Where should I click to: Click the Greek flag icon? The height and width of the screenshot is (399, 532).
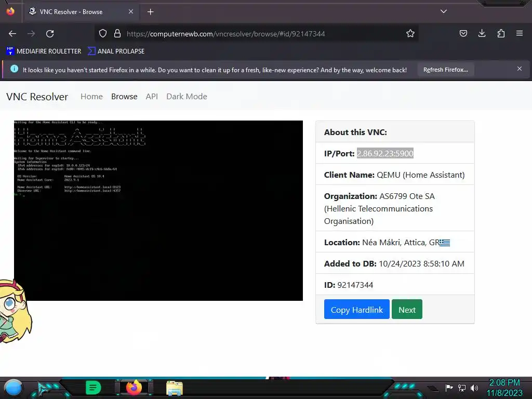tap(445, 243)
